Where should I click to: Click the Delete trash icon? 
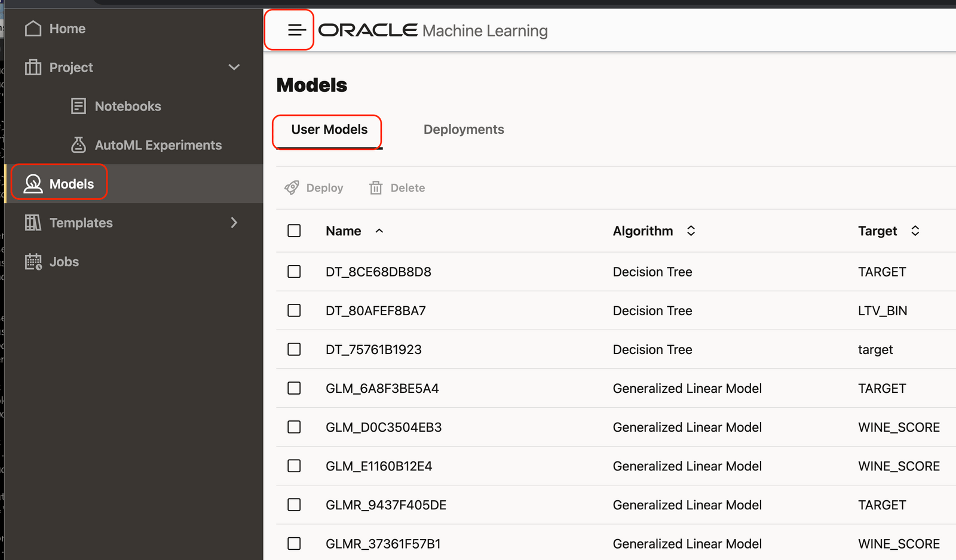point(376,187)
